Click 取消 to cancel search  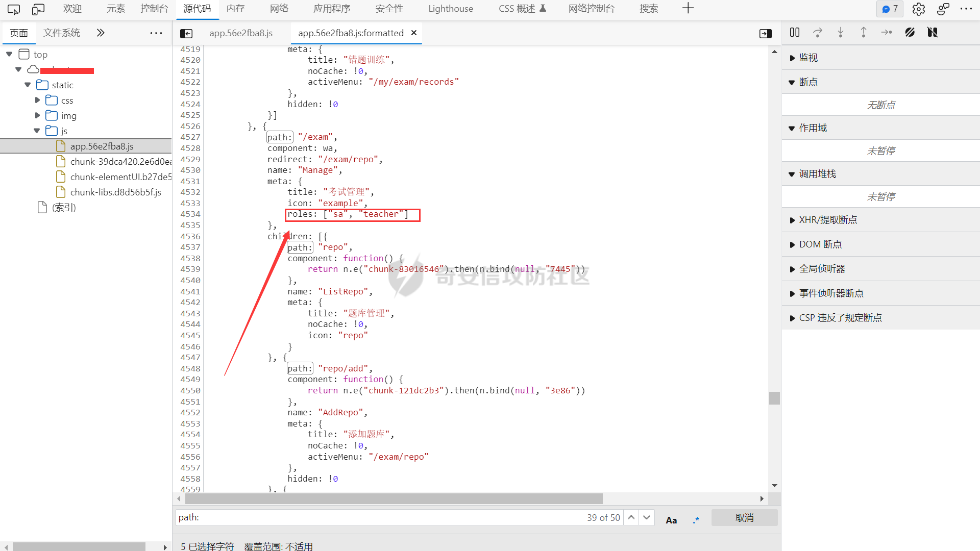click(x=744, y=518)
